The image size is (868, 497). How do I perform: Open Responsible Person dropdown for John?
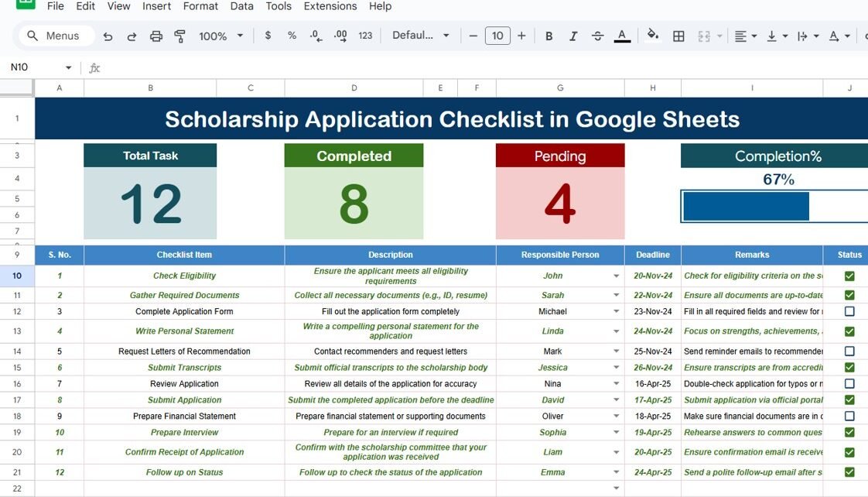(616, 276)
